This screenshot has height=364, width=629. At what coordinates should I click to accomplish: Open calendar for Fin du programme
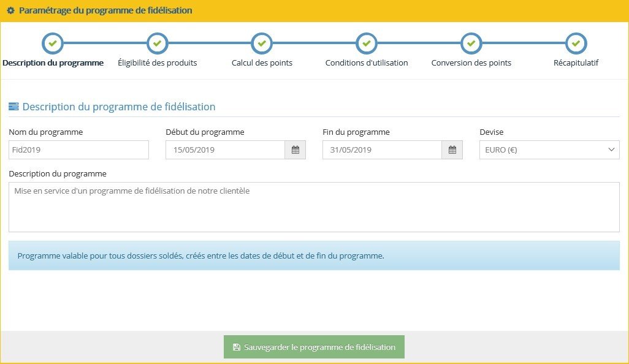[452, 150]
